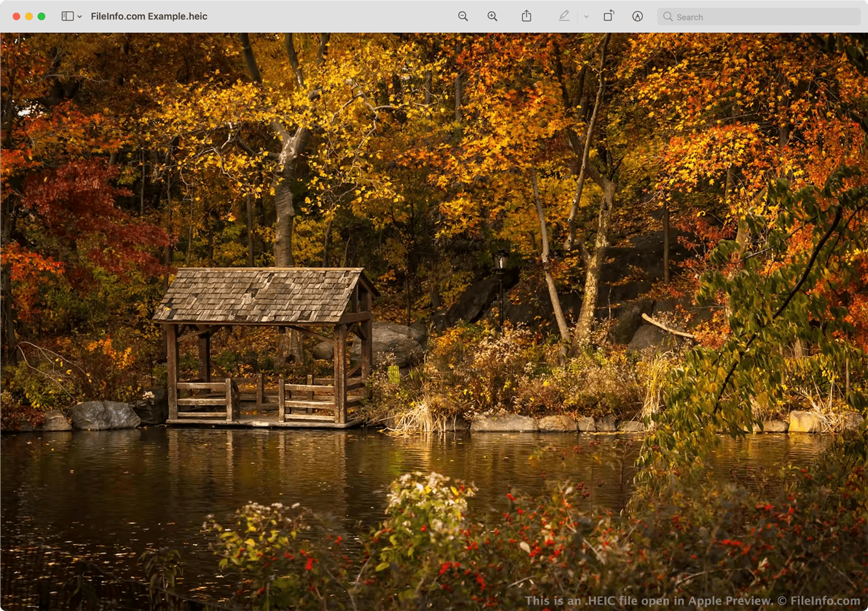Open the highlight color dropdown arrow
The image size is (868, 611).
pyautogui.click(x=586, y=17)
